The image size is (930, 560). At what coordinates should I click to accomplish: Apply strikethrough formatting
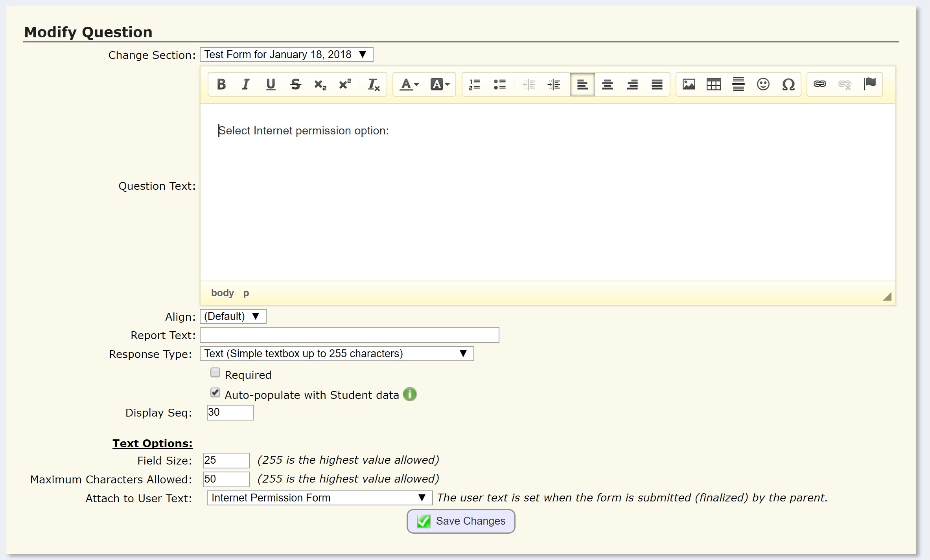click(295, 84)
